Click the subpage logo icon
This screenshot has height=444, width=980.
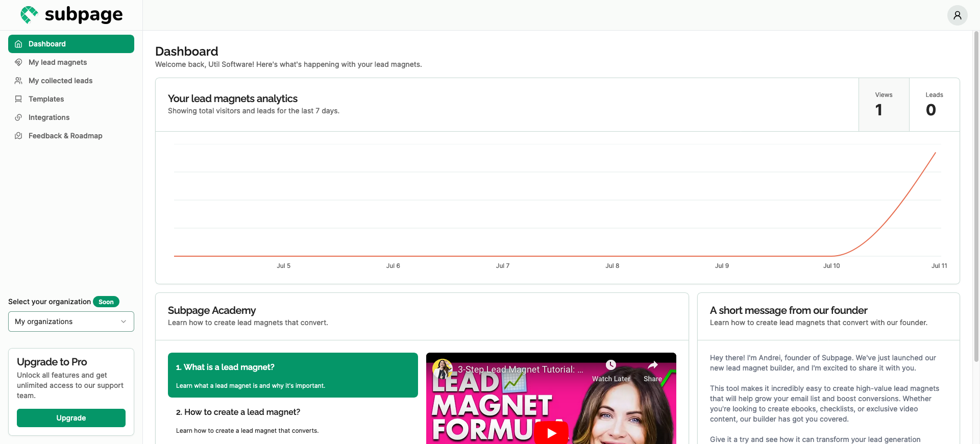[29, 15]
